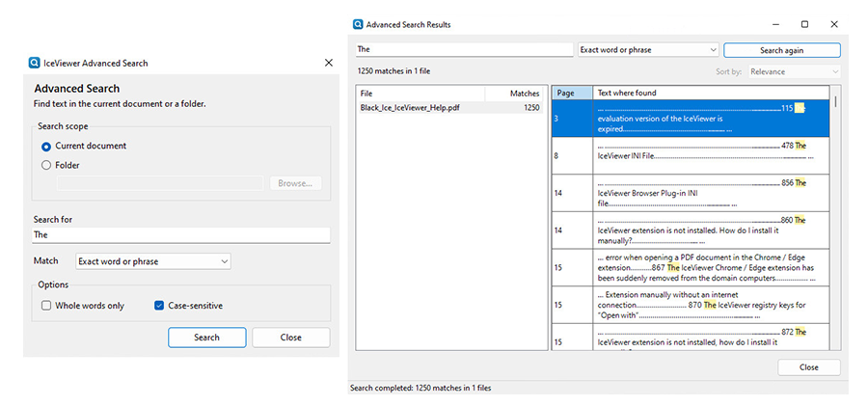868x406 pixels.
Task: Click the results list vertical scrollbar
Action: (x=835, y=217)
